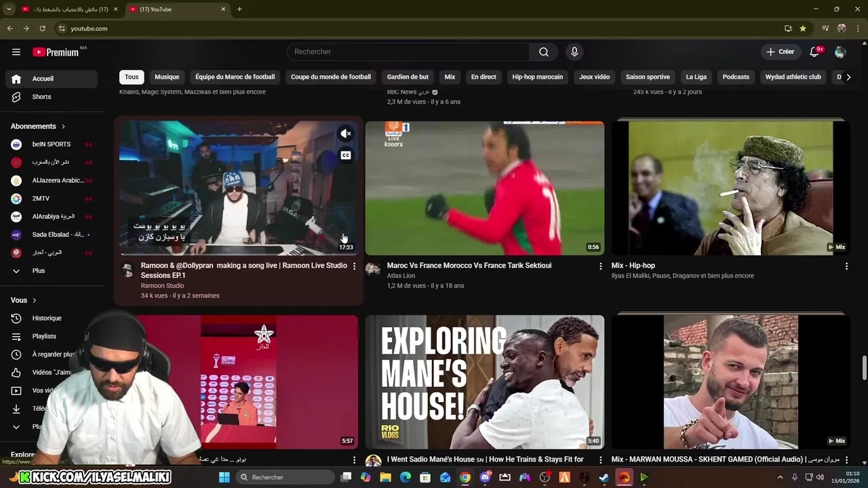Expand the Vous section
The height and width of the screenshot is (488, 868).
coord(24,300)
